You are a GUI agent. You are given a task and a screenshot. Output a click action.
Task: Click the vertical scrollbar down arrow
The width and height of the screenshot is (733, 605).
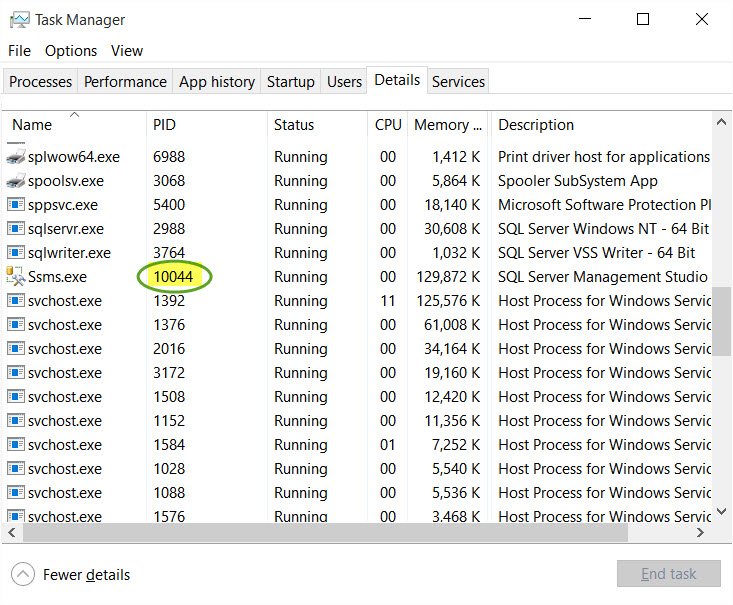click(721, 511)
